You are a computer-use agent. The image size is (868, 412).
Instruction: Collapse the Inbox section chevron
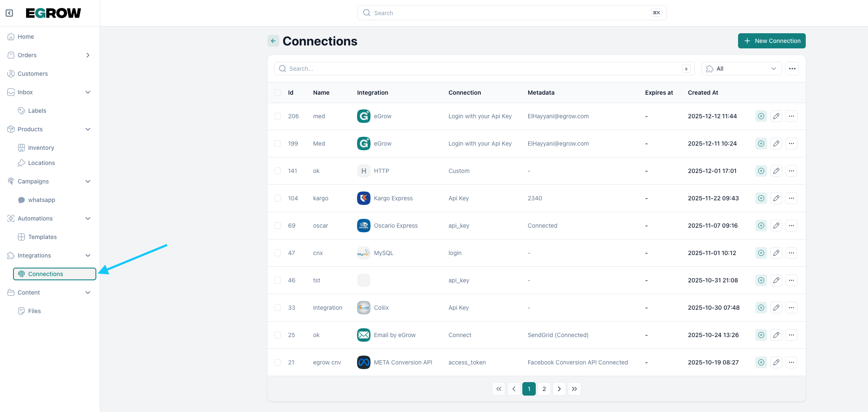pyautogui.click(x=88, y=92)
